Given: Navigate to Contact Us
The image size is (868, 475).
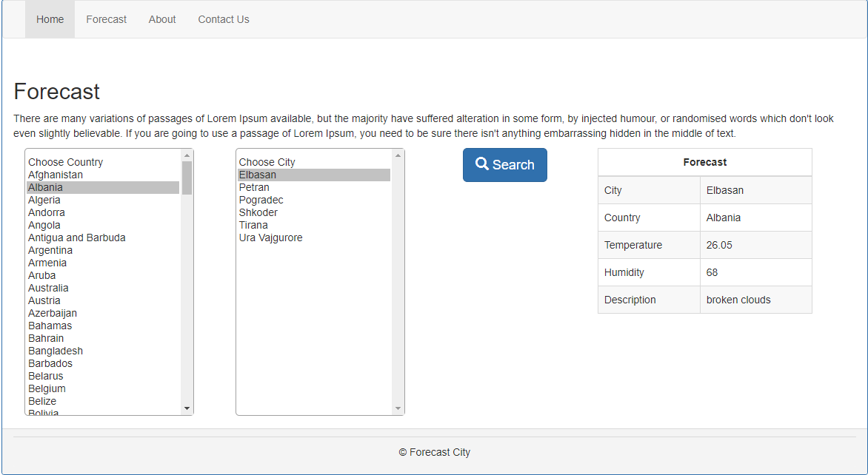Looking at the screenshot, I should click(224, 19).
